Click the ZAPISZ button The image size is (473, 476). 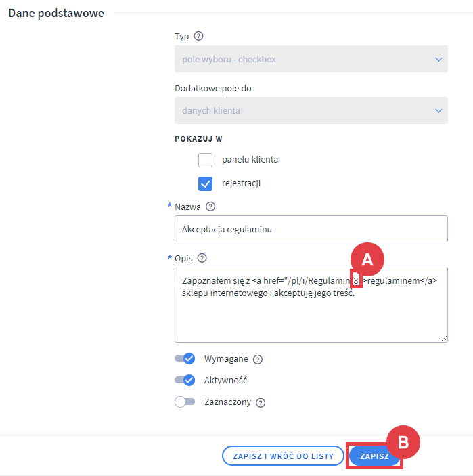[374, 456]
